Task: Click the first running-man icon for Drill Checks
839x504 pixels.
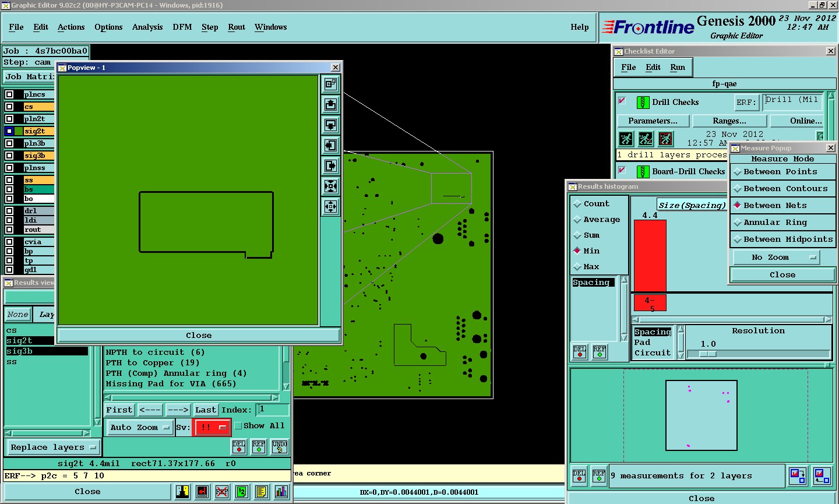Action: [x=626, y=139]
